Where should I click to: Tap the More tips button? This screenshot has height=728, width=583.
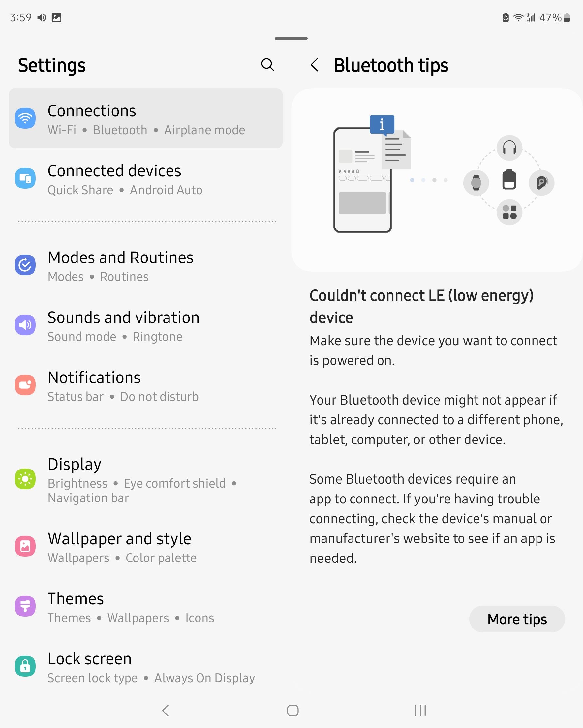[517, 619]
